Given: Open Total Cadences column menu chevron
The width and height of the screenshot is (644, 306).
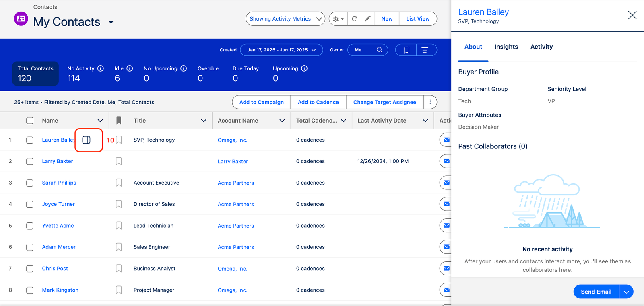Looking at the screenshot, I should click(x=343, y=121).
